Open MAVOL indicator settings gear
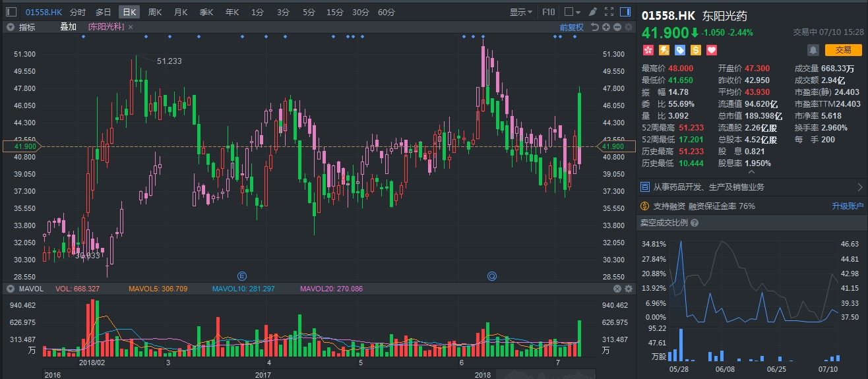The width and height of the screenshot is (868, 379). pos(628,289)
